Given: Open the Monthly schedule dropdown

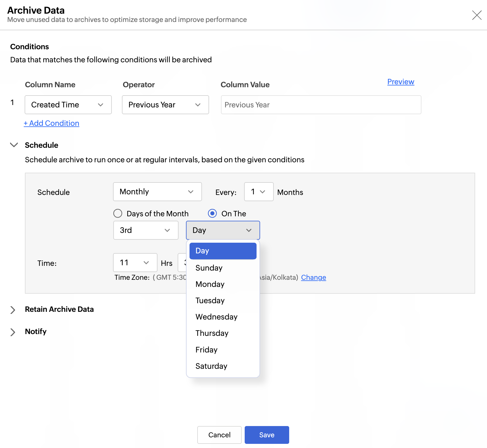Looking at the screenshot, I should pos(157,192).
